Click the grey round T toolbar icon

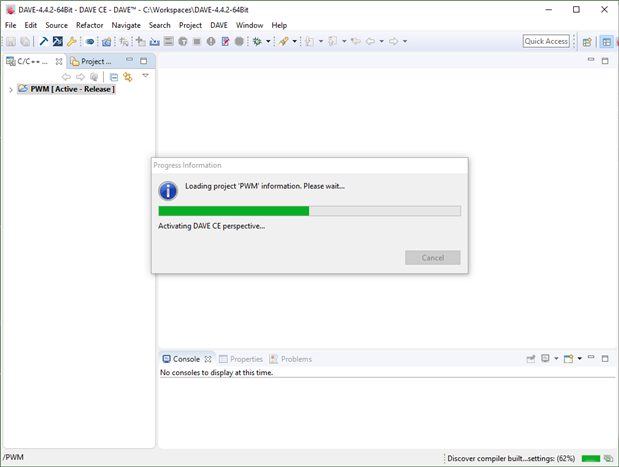(x=183, y=41)
